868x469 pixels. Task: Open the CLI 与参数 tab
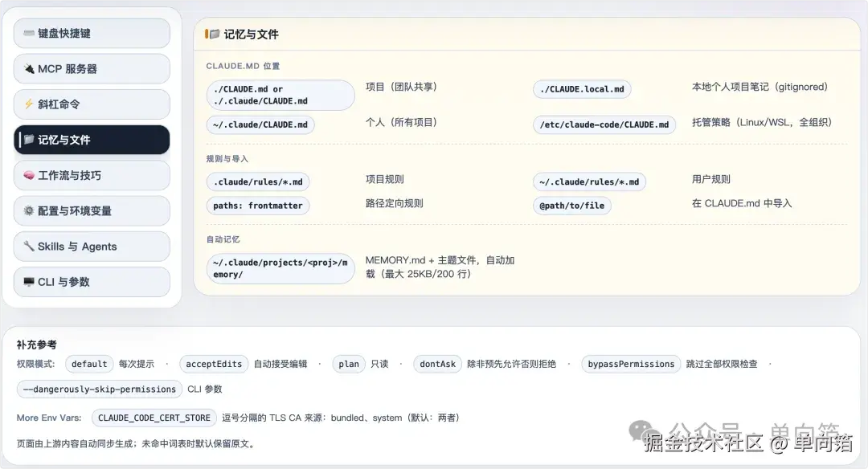[x=92, y=282]
